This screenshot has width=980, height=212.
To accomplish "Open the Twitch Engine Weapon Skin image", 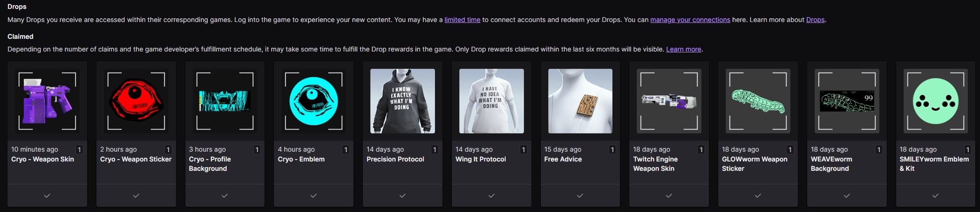I will point(669,101).
